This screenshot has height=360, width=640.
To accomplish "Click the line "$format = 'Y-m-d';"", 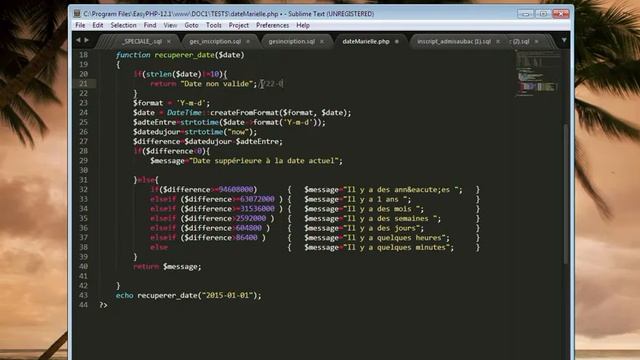I will pyautogui.click(x=171, y=103).
